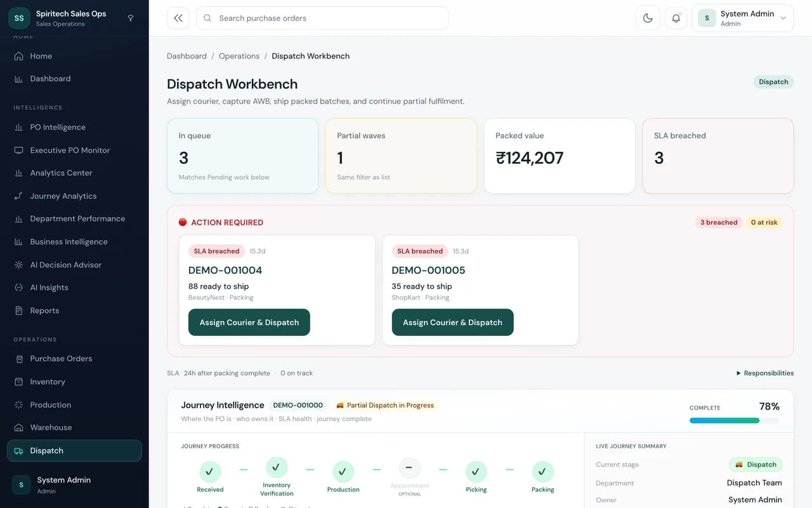
Task: Click Journey Analytics route icon
Action: (18, 196)
